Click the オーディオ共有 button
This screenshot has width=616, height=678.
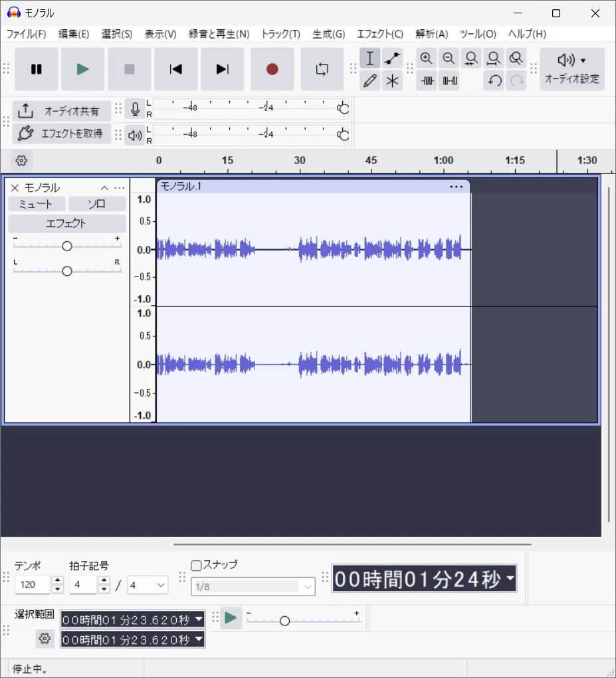tap(61, 111)
